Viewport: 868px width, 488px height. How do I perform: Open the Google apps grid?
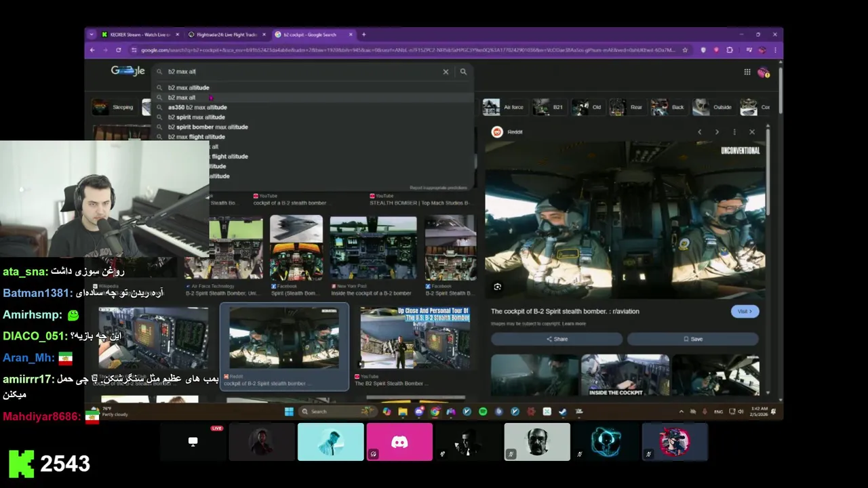pos(747,72)
